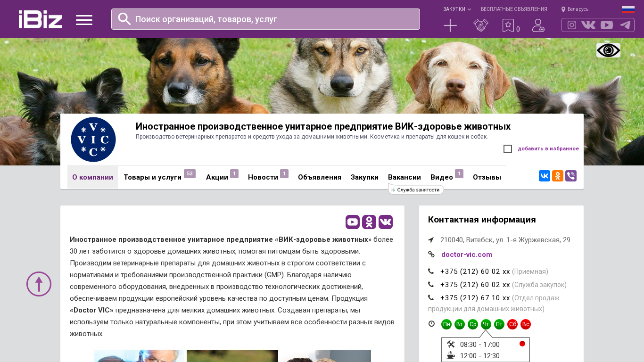The image size is (644, 362).
Task: Select Wednesday (Ср) schedule day
Action: (x=473, y=324)
